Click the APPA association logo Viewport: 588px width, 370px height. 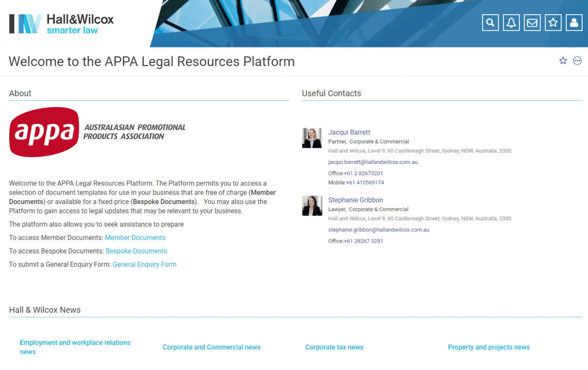click(x=97, y=132)
